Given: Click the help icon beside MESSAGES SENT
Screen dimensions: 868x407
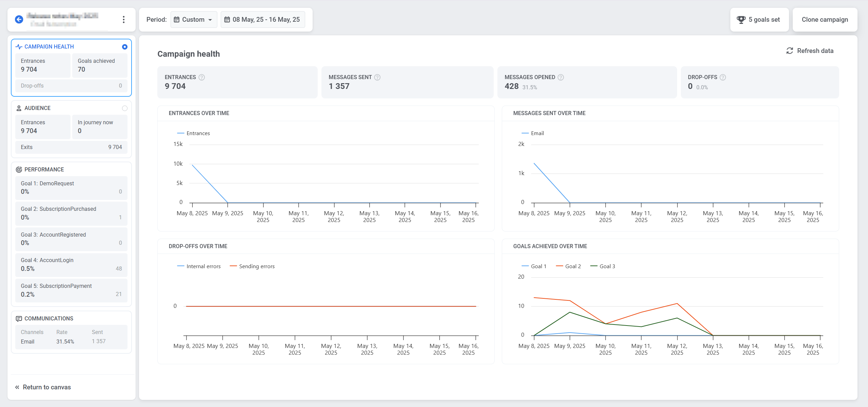Looking at the screenshot, I should 377,77.
